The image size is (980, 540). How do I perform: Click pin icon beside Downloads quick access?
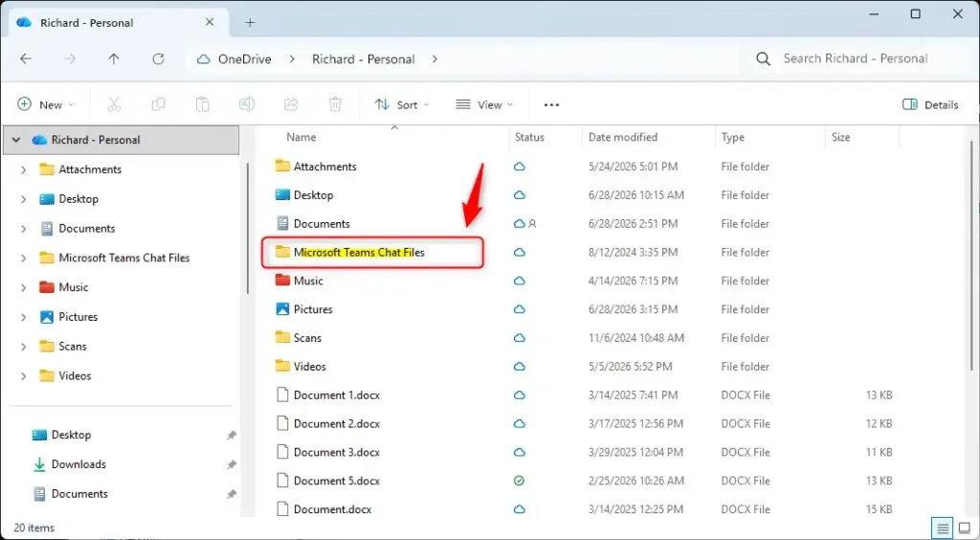pyautogui.click(x=232, y=464)
